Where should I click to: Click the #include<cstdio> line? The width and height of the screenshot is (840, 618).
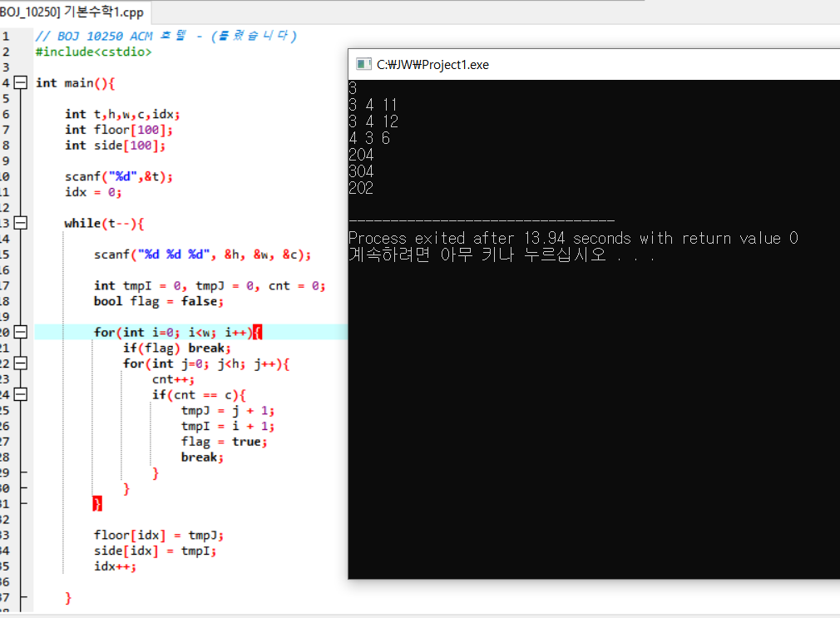[94, 52]
